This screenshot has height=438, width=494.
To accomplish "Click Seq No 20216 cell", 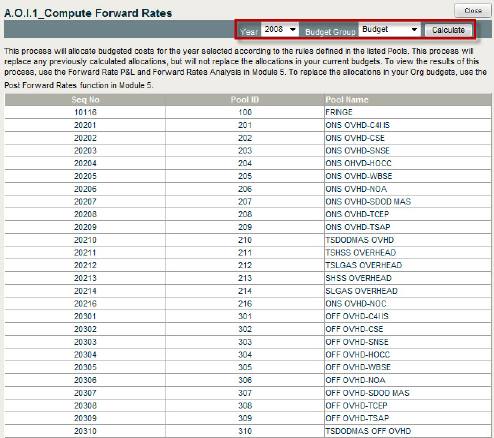I will (85, 304).
